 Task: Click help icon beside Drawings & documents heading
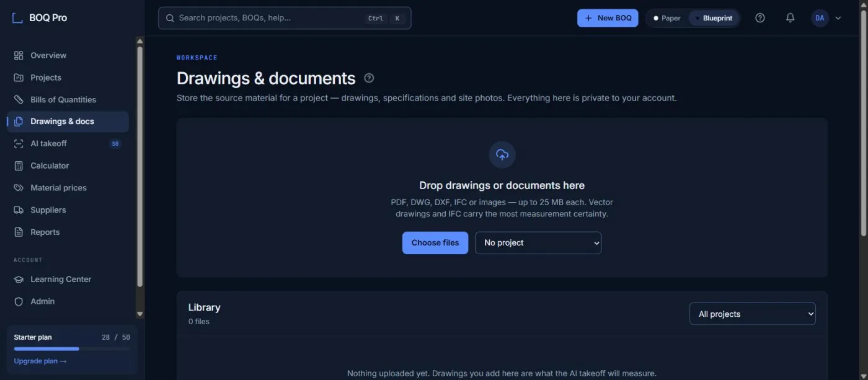[x=369, y=78]
